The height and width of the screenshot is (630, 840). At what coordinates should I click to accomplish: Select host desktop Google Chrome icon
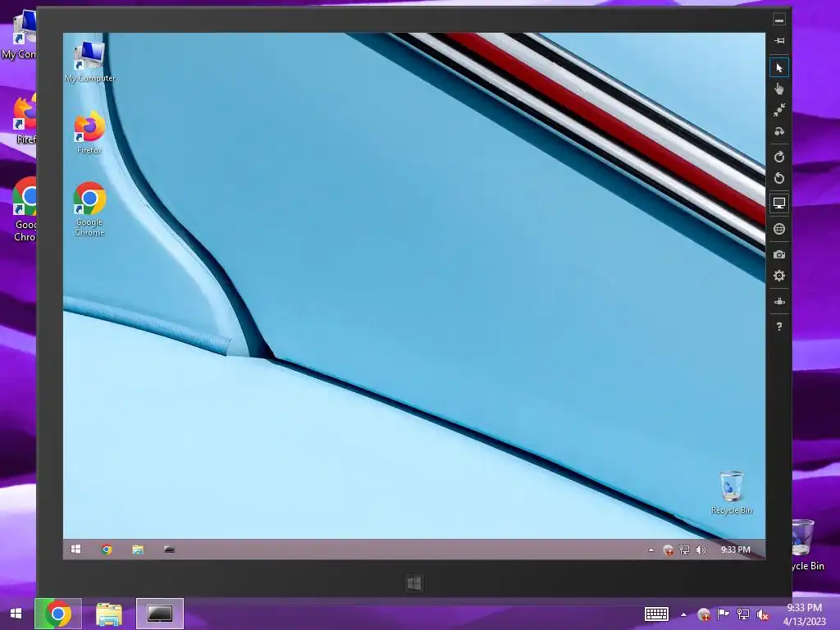[x=24, y=209]
